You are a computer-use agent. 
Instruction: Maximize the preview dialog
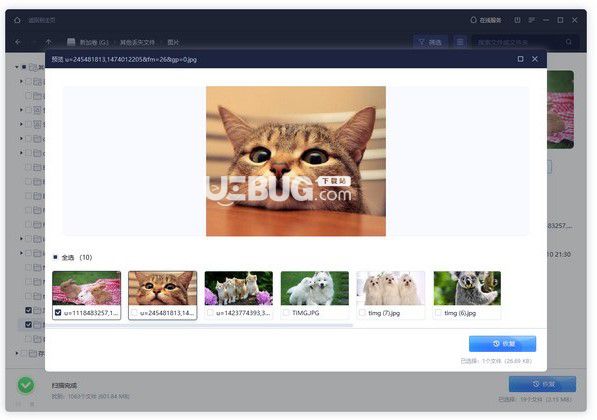[520, 59]
